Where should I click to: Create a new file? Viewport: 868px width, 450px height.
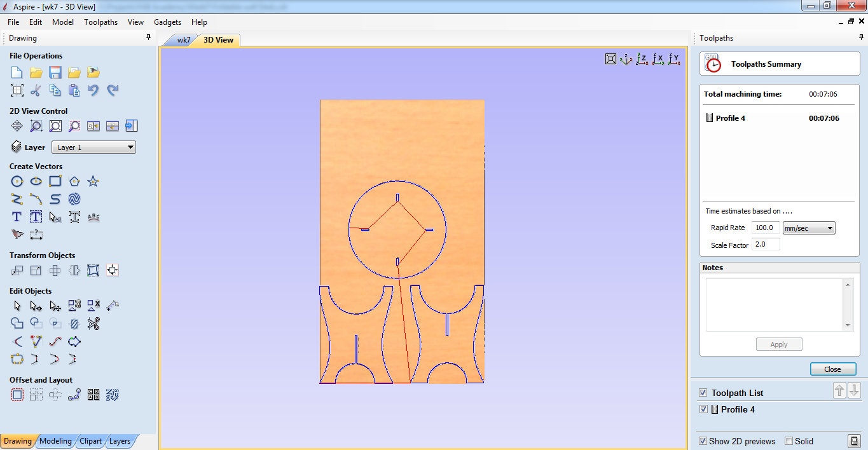tap(17, 72)
